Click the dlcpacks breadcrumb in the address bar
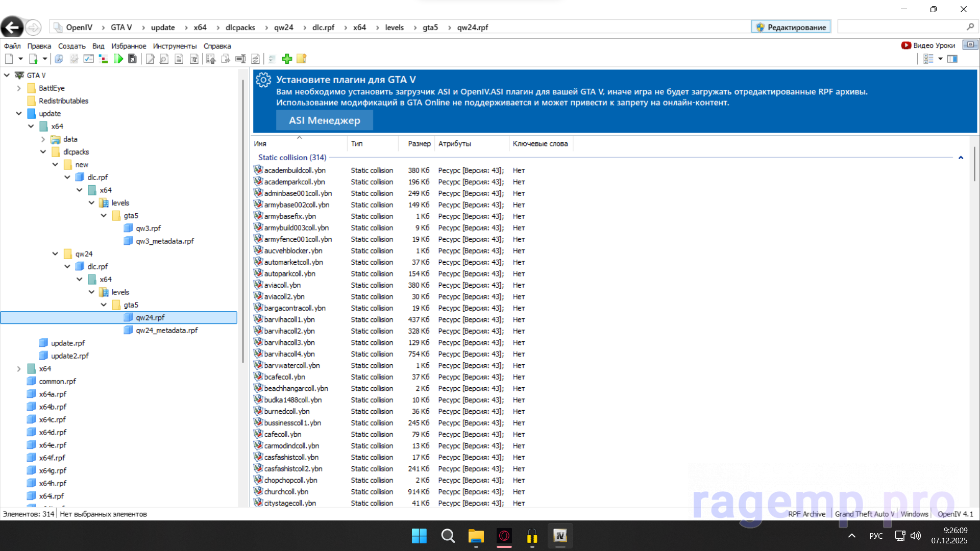Screen dimensions: 980x551 tap(240, 28)
